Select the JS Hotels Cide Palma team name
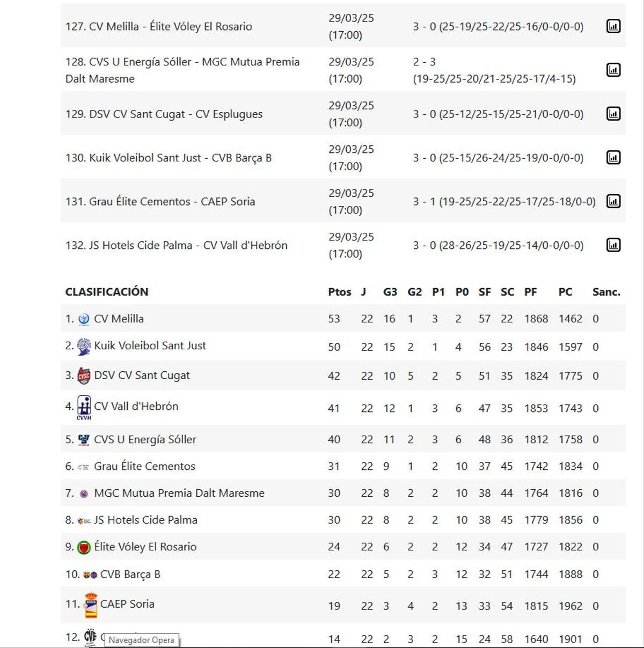Image resolution: width=644 pixels, height=648 pixels. pyautogui.click(x=146, y=520)
